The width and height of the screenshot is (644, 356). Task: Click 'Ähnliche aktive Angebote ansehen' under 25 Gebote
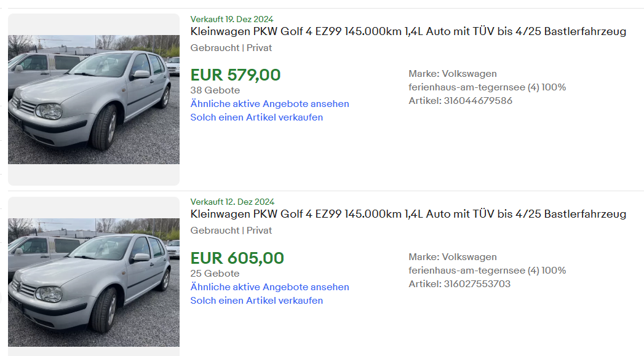(x=269, y=287)
